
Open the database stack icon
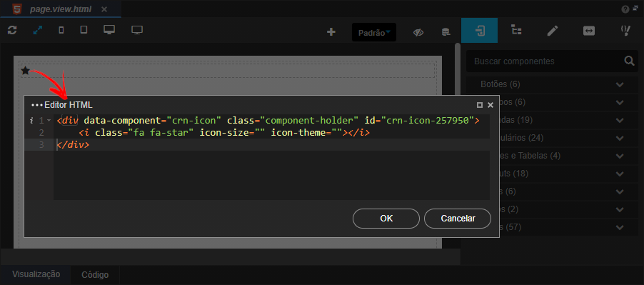pos(446,32)
